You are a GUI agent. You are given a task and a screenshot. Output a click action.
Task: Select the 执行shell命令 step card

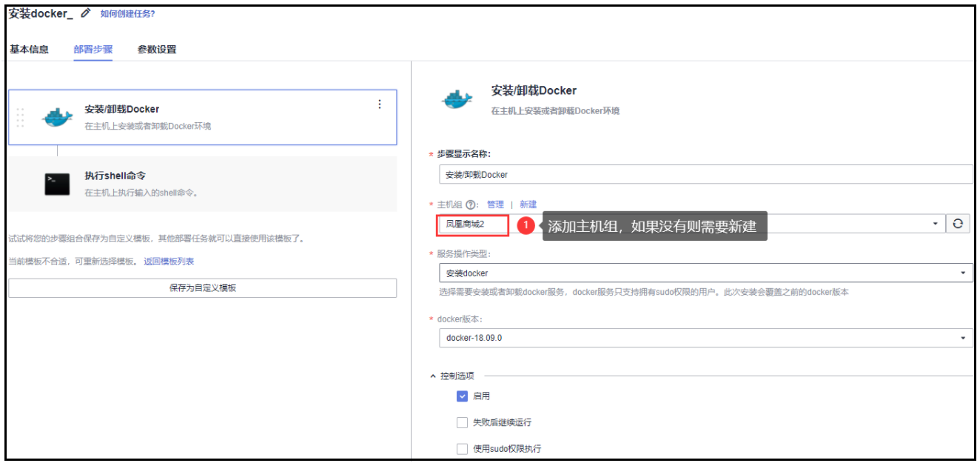pos(202,184)
